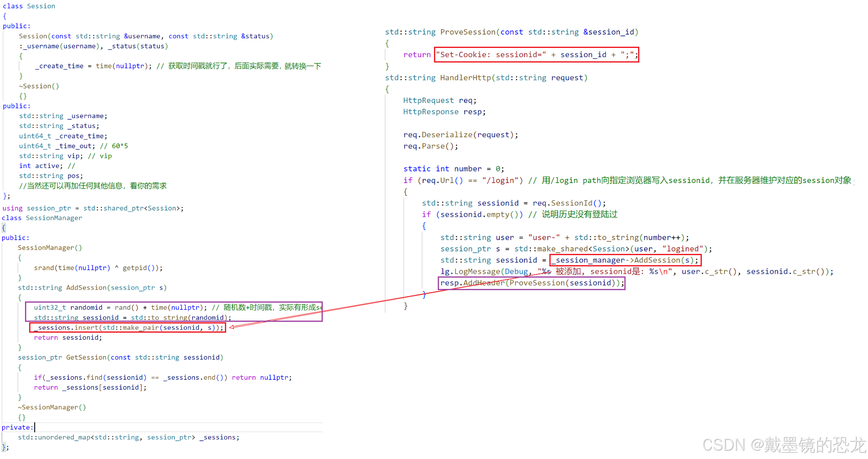Click 'int active; //' line

[47, 166]
